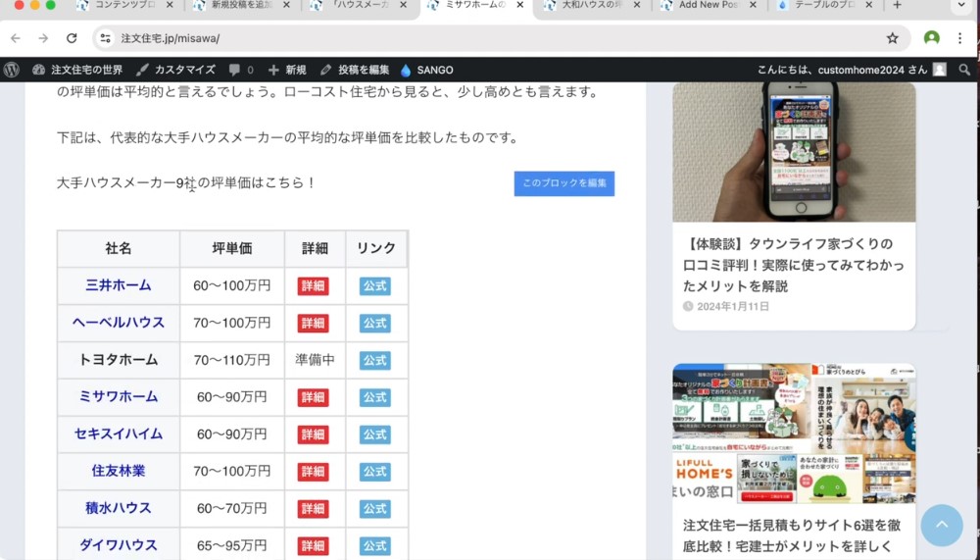This screenshot has width=980, height=560.
Task: Open the タウンライフ家づくり article title
Action: pos(794,265)
